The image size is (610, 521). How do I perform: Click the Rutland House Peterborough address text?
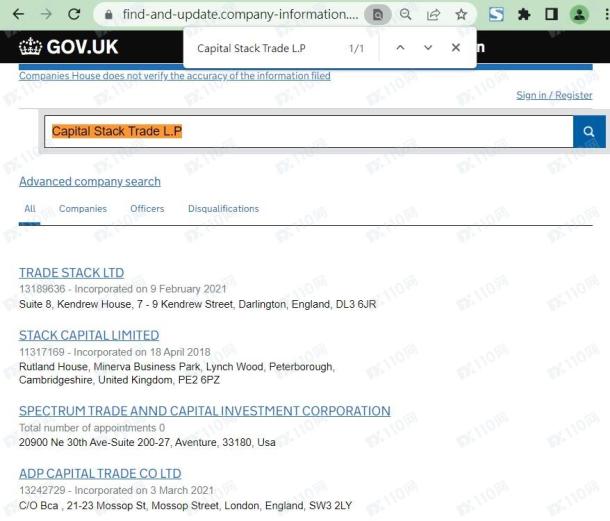click(x=177, y=373)
